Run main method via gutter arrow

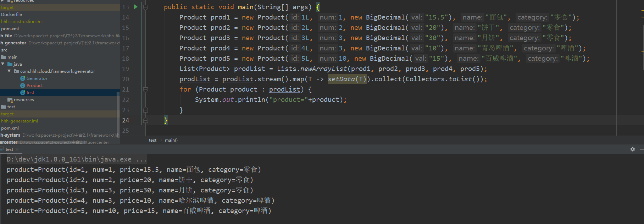[135, 7]
